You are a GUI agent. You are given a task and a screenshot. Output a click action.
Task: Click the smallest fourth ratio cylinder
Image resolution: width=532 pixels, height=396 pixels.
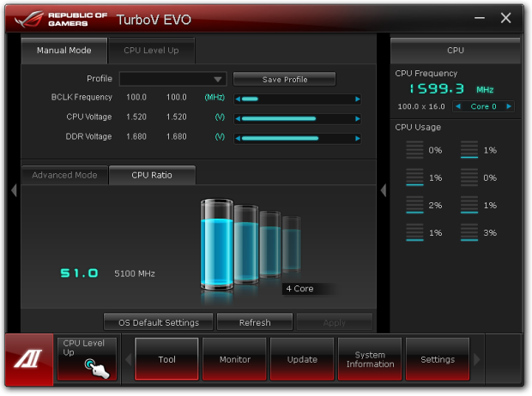pyautogui.click(x=292, y=243)
